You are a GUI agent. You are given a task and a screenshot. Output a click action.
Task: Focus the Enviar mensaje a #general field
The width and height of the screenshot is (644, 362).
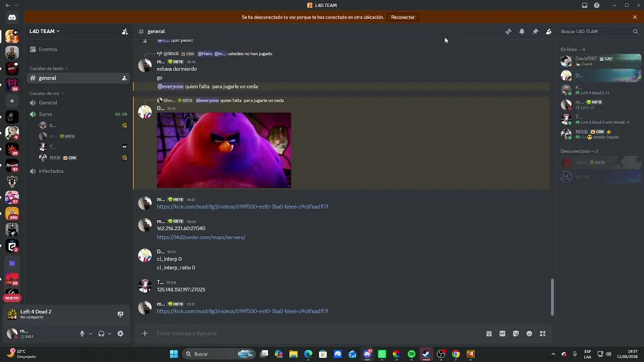tap(317, 333)
